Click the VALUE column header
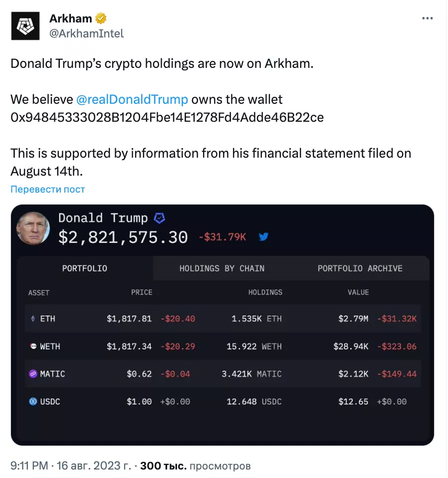The width and height of the screenshot is (448, 478). pyautogui.click(x=358, y=292)
